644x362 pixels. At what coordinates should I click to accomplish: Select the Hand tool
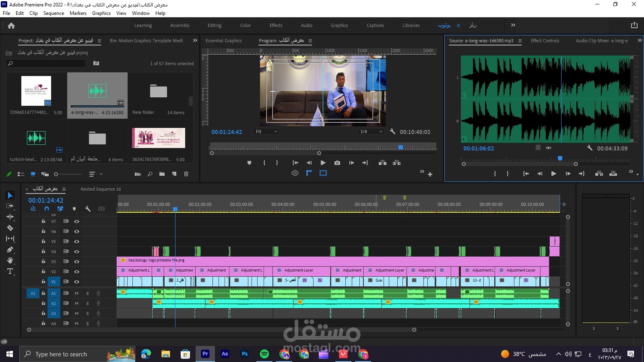pyautogui.click(x=10, y=260)
